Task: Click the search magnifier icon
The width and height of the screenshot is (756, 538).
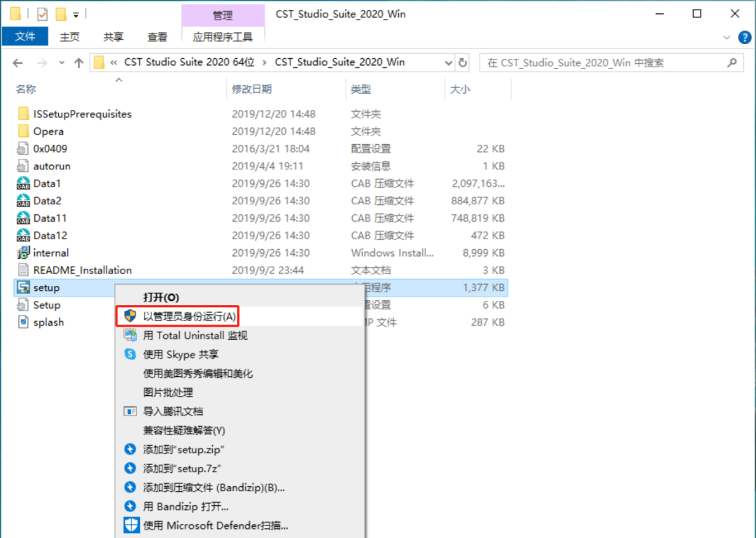Action: pos(732,63)
